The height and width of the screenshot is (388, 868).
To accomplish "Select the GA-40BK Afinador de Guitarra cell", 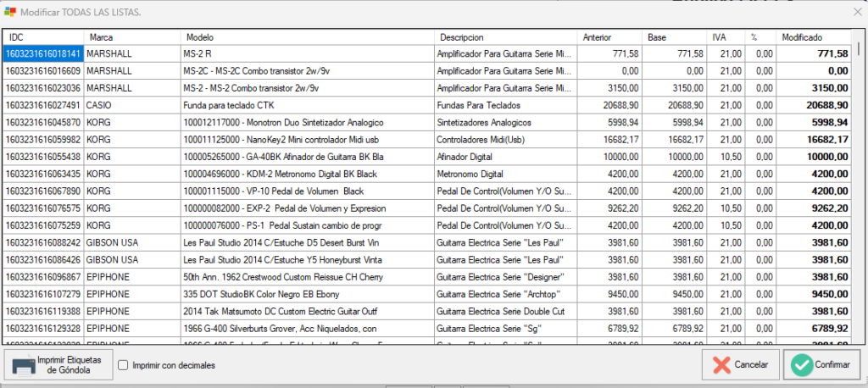I will click(307, 157).
